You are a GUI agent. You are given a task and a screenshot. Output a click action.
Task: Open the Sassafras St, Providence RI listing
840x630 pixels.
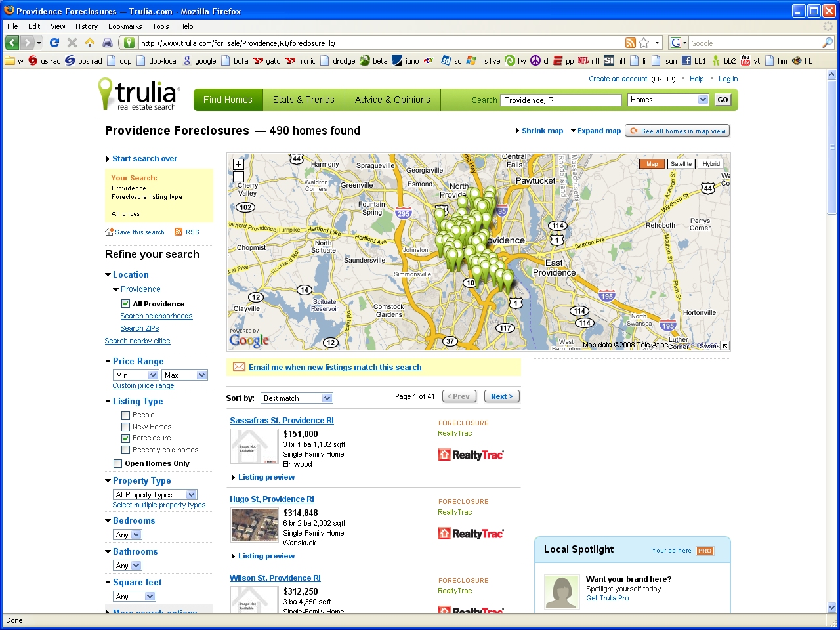[282, 421]
